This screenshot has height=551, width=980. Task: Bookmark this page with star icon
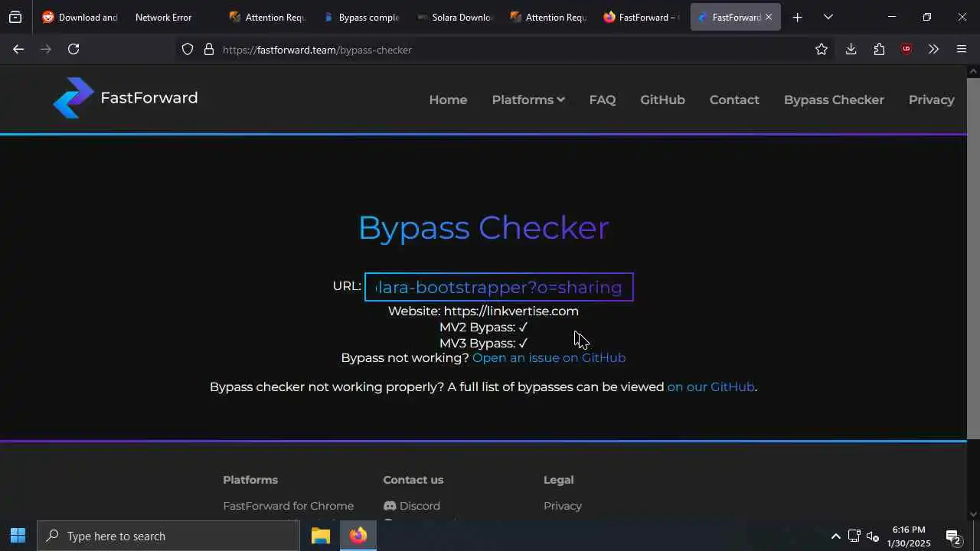point(822,49)
